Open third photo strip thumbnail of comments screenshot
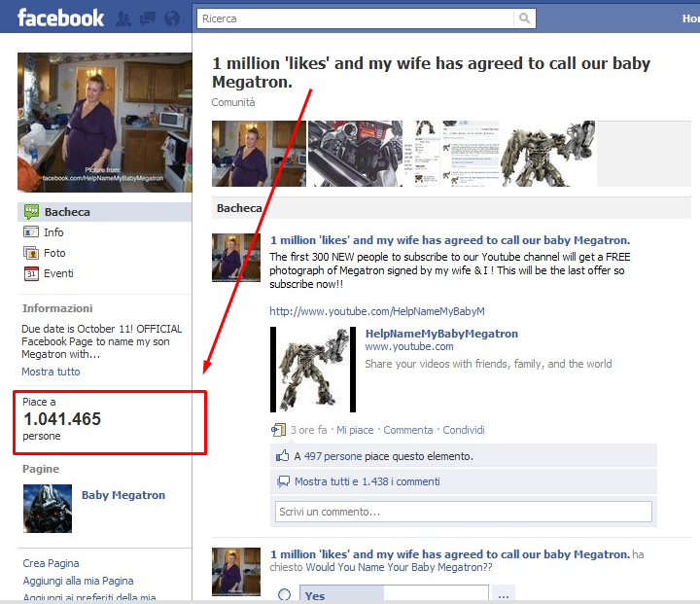 tap(451, 154)
